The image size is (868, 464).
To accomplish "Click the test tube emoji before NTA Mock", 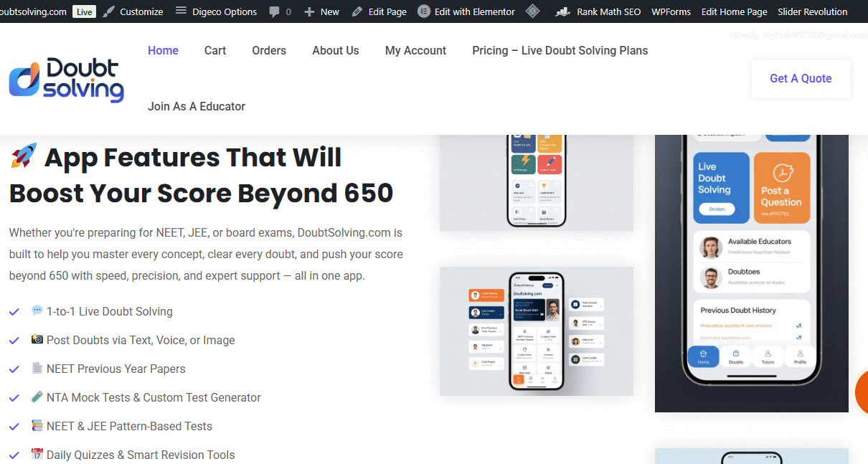I will [37, 397].
